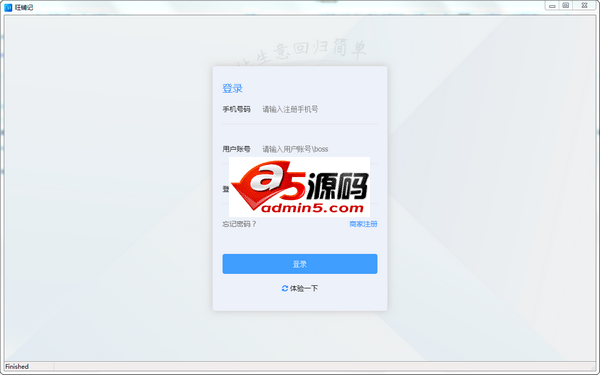Click the phone number input field
Screen dimensions: 600x375
[x=319, y=109]
